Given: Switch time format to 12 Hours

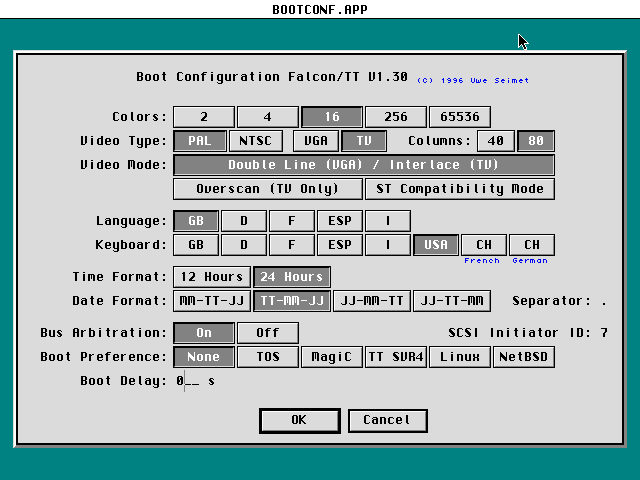Looking at the screenshot, I should [x=211, y=277].
